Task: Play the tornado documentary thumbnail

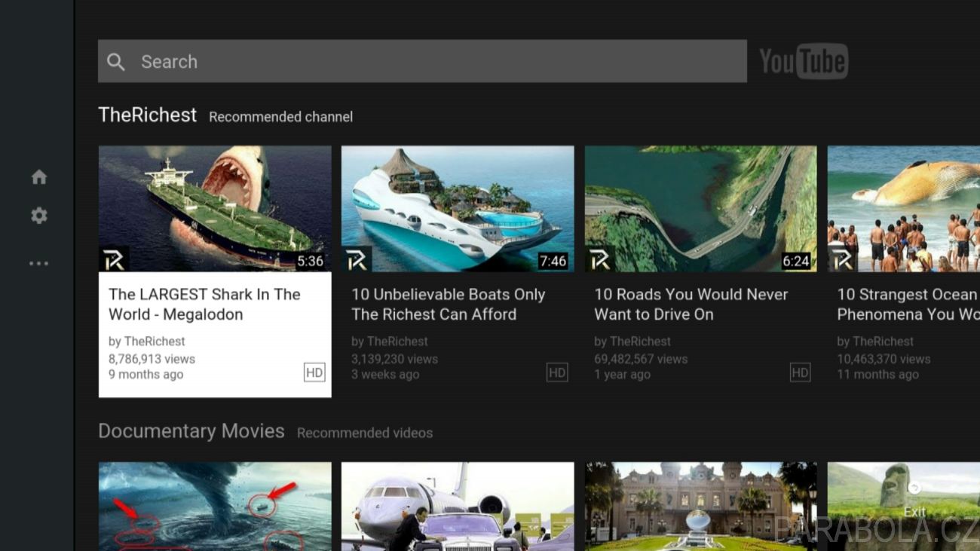Action: (x=215, y=507)
